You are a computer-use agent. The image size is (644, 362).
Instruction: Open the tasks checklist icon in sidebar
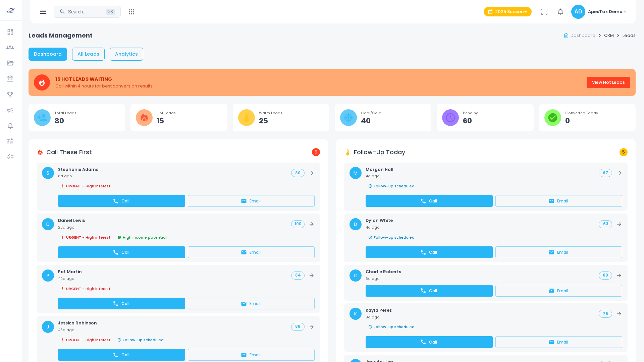pyautogui.click(x=10, y=156)
